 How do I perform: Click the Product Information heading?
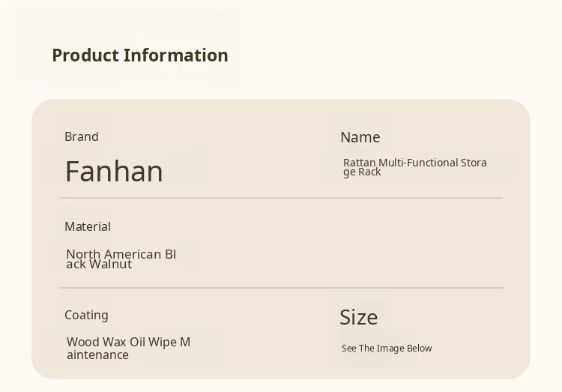(x=140, y=55)
